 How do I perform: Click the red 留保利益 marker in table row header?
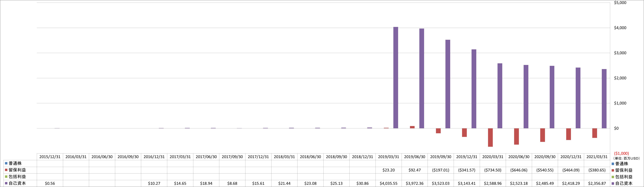pos(6,170)
